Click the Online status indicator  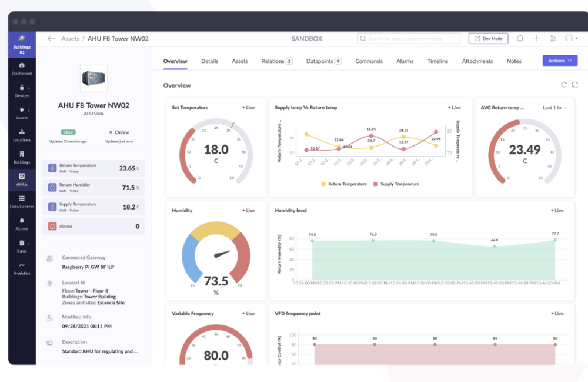tap(119, 132)
